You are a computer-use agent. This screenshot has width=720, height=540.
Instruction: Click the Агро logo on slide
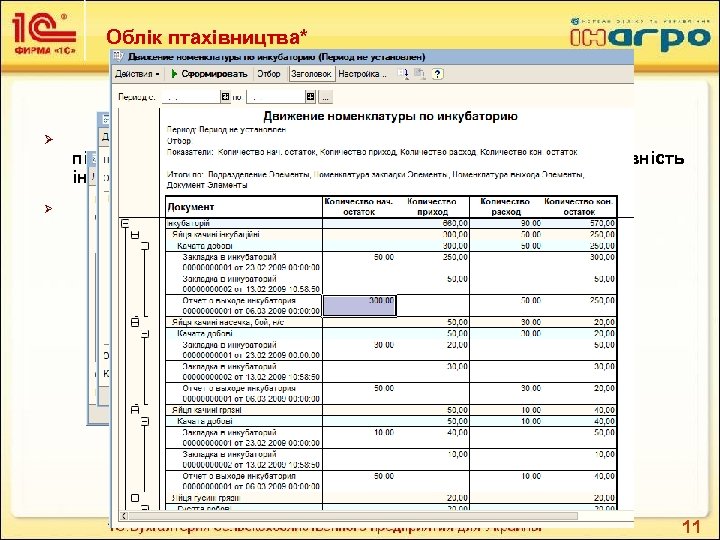coord(640,35)
